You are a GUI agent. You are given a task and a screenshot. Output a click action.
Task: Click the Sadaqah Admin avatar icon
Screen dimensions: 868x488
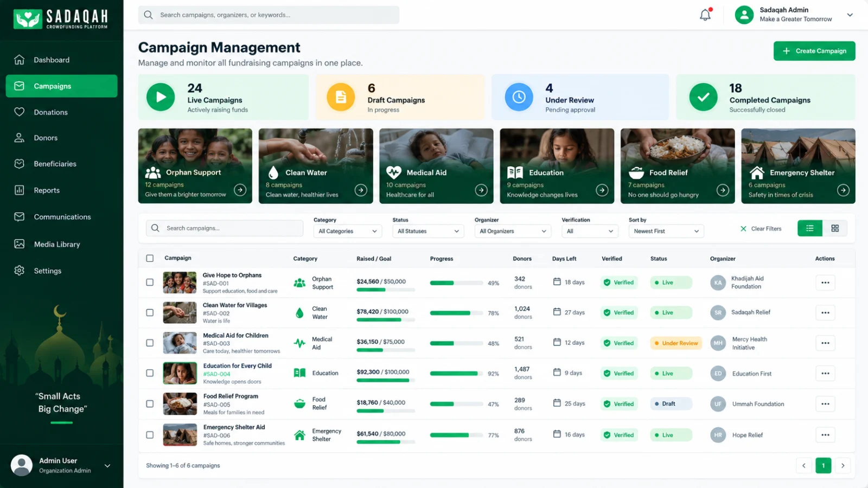pyautogui.click(x=744, y=15)
